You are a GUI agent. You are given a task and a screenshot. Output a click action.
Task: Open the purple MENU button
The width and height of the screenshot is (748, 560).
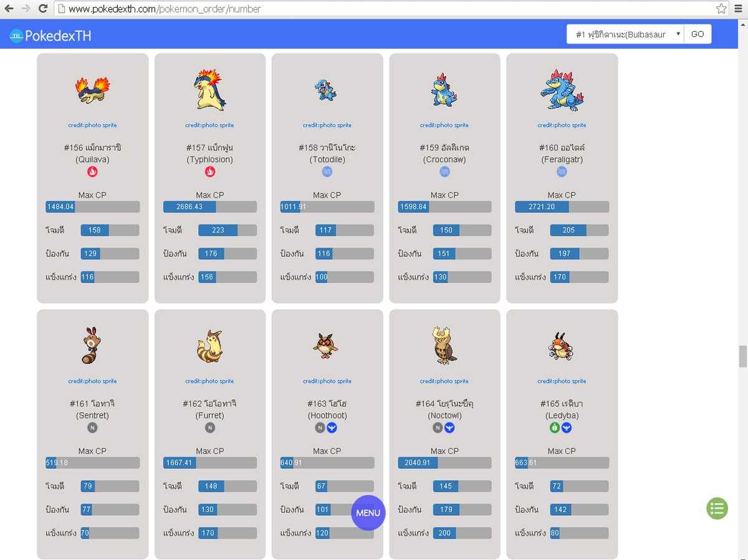(368, 513)
